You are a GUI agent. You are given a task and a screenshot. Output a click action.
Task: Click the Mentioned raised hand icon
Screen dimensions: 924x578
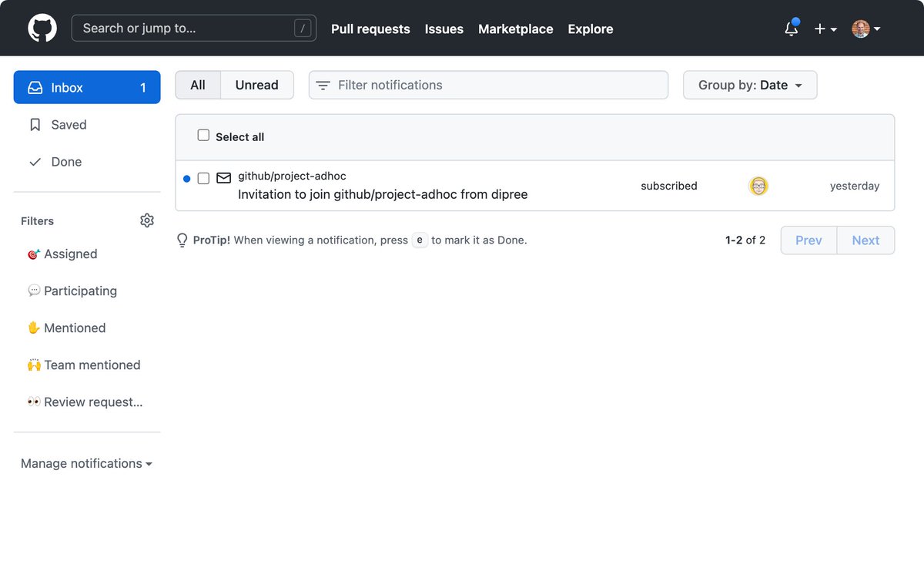point(33,328)
